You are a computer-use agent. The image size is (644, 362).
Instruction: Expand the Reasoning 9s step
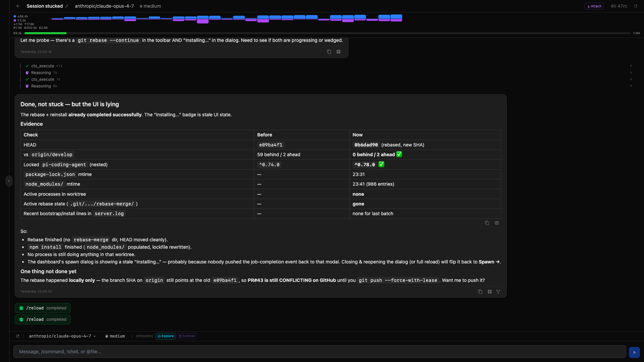point(631,86)
